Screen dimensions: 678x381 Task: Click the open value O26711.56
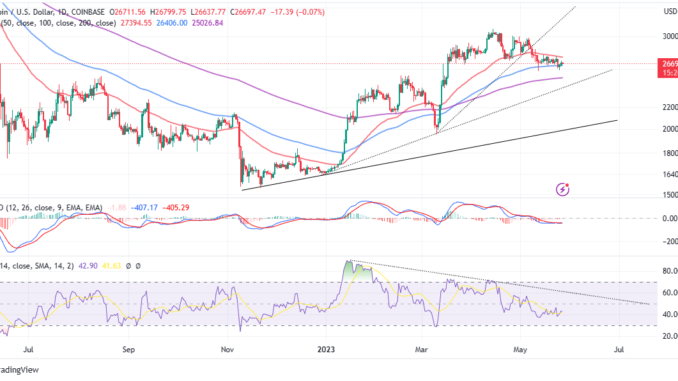pyautogui.click(x=128, y=12)
